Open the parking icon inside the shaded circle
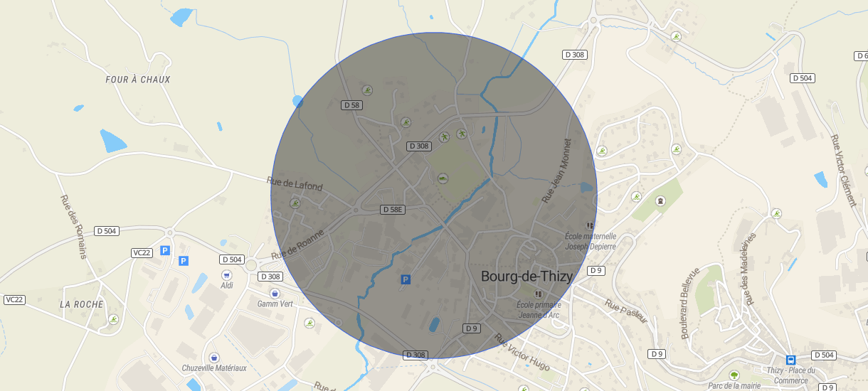This screenshot has height=391, width=868. 406,279
